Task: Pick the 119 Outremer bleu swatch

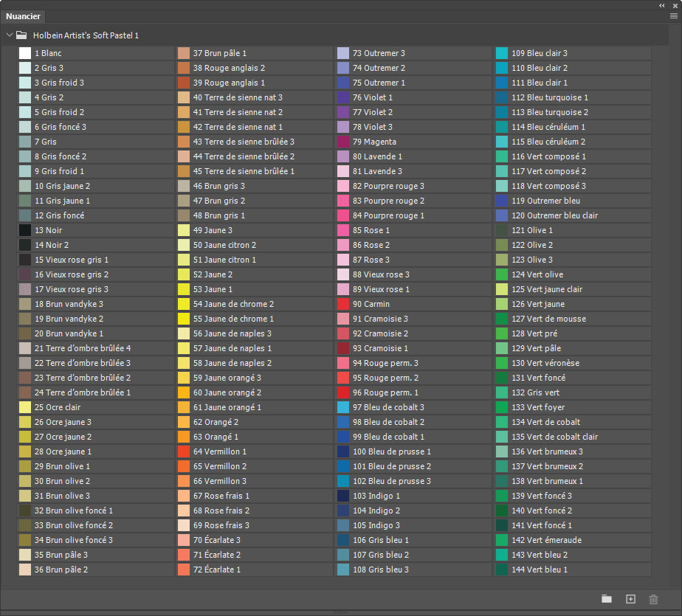Action: [x=503, y=201]
